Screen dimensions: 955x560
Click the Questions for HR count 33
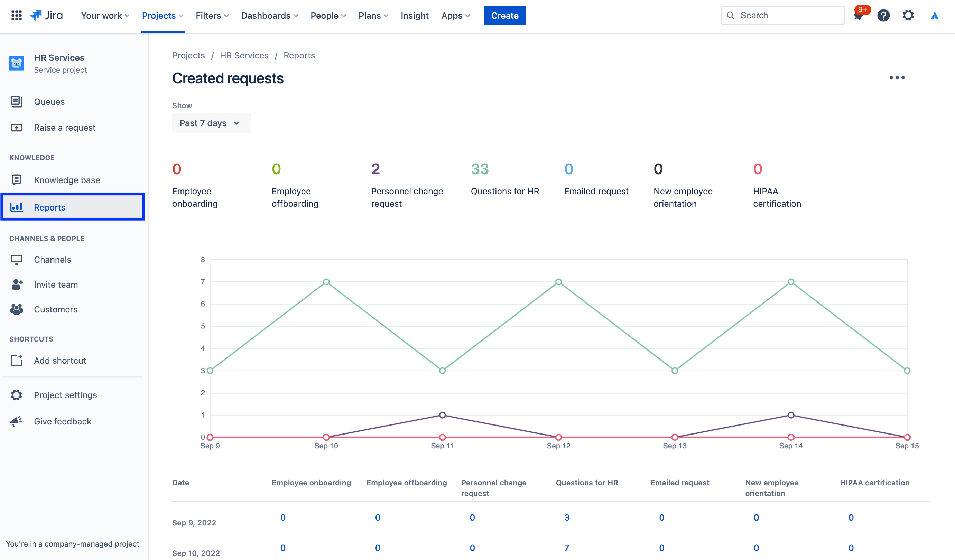tap(479, 169)
